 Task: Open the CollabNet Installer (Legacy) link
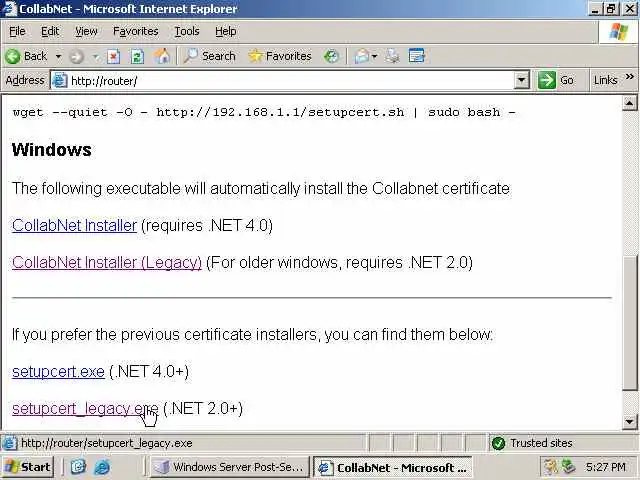[107, 262]
